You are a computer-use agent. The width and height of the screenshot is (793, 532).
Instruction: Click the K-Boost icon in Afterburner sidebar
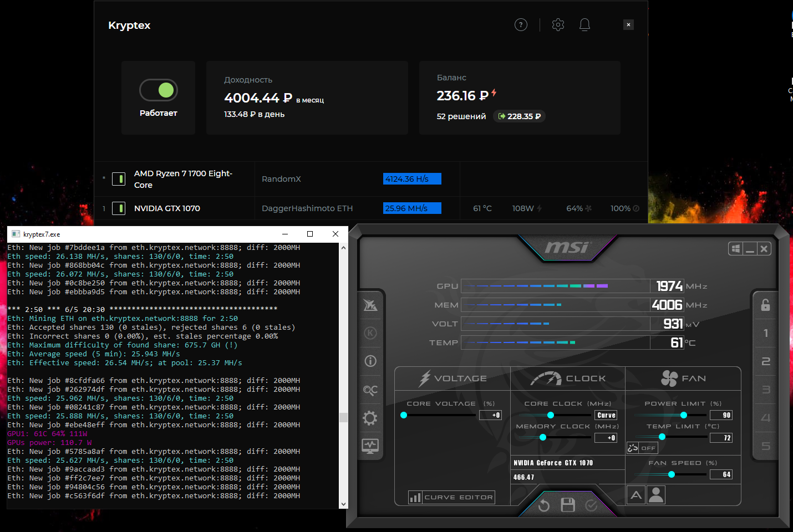point(370,333)
